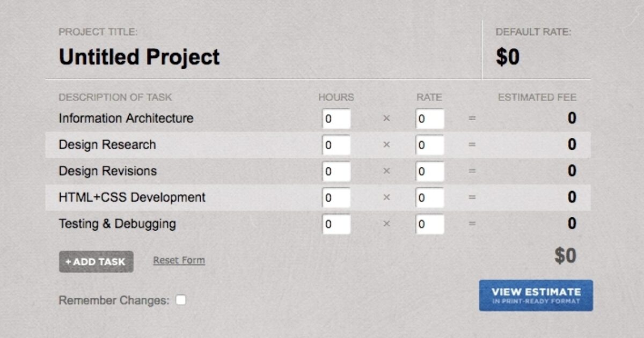
Task: Click the Testing & Debugging rate field
Action: pyautogui.click(x=430, y=223)
